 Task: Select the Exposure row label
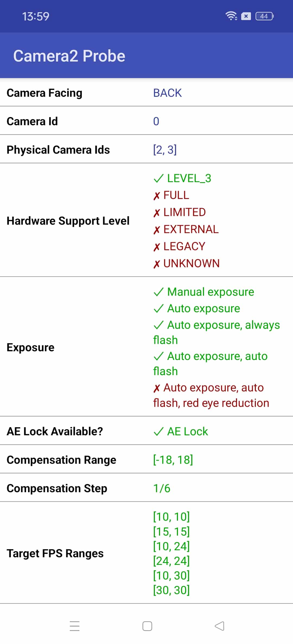(x=31, y=347)
